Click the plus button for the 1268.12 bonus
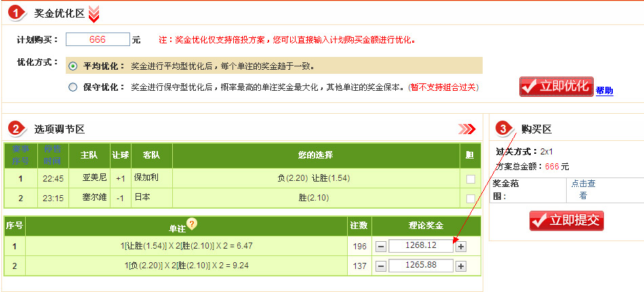 click(x=461, y=247)
